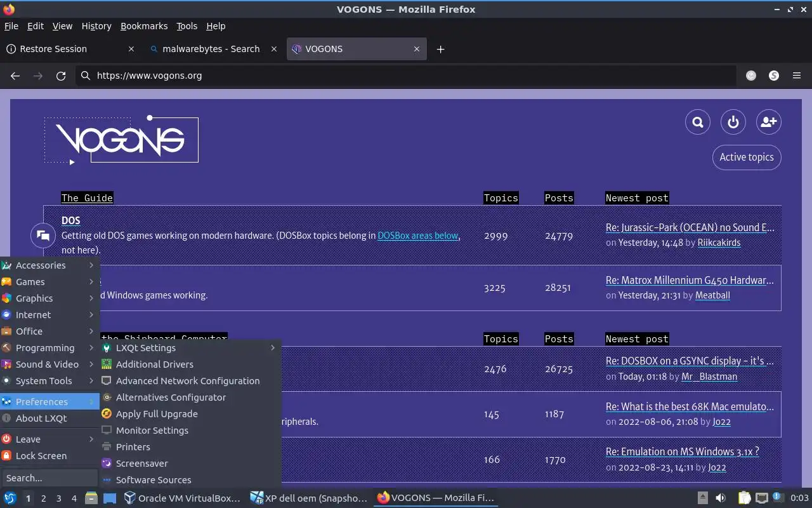The image size is (812, 508).
Task: Click the Active topics button
Action: click(x=747, y=157)
